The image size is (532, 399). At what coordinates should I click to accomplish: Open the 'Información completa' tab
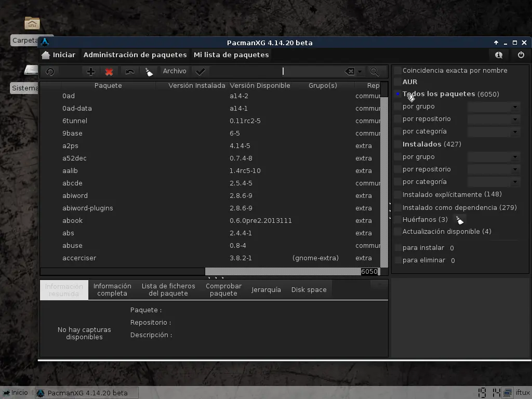coord(112,290)
